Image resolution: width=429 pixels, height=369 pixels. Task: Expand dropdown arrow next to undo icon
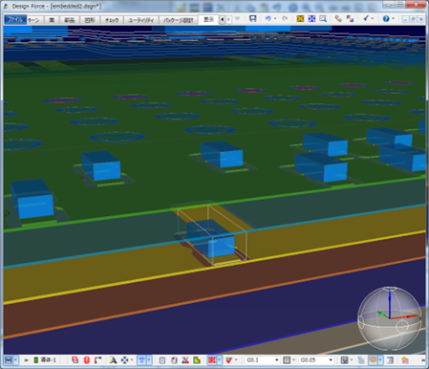click(x=275, y=19)
